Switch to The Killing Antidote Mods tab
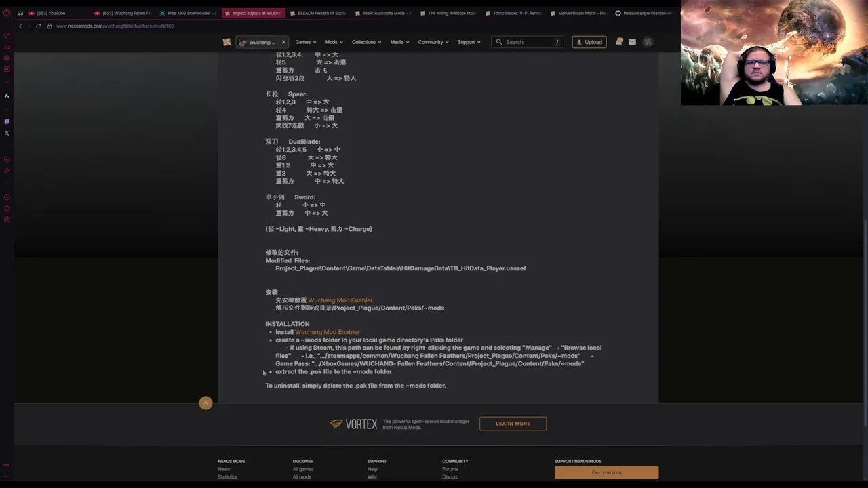Viewport: 868px width, 488px height. coord(448,13)
